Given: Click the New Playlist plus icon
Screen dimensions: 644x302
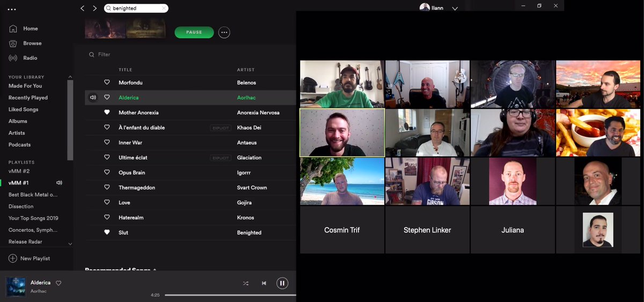Looking at the screenshot, I should coord(13,259).
